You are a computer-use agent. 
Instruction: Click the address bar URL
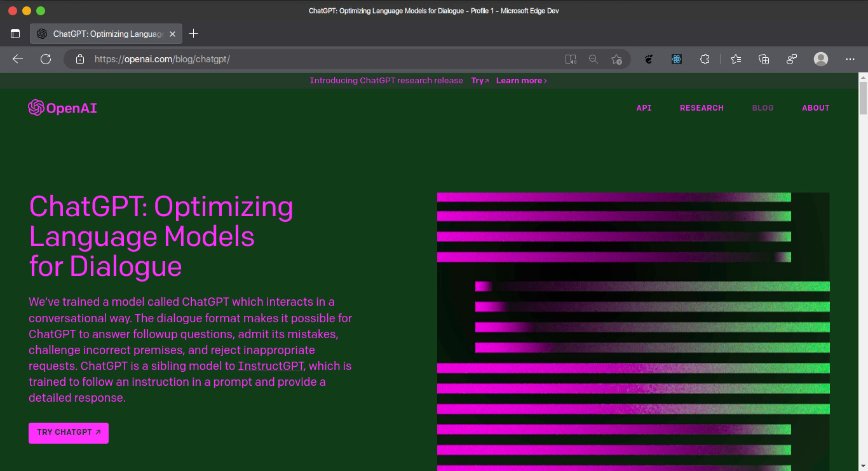(162, 59)
